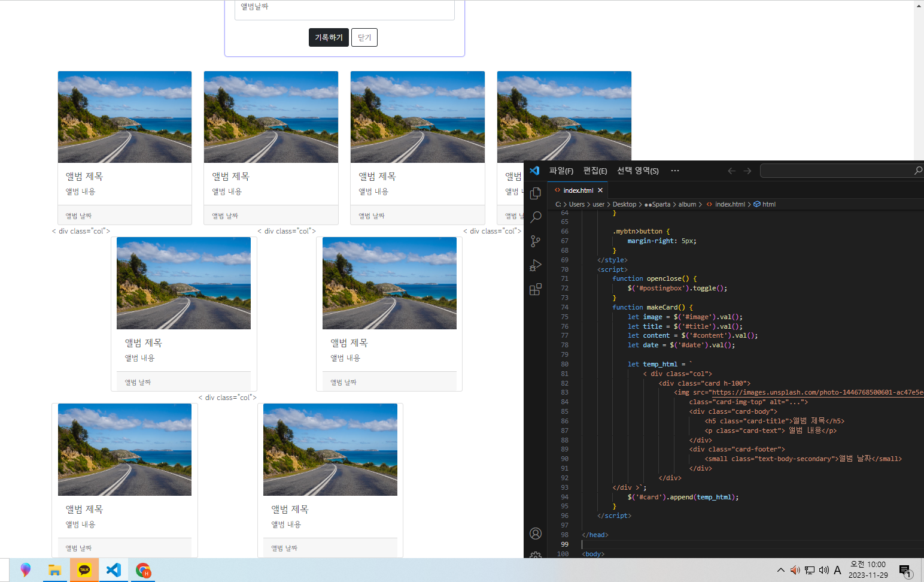The width and height of the screenshot is (924, 582).
Task: Open the 선택 영역(S) menu
Action: 638,171
